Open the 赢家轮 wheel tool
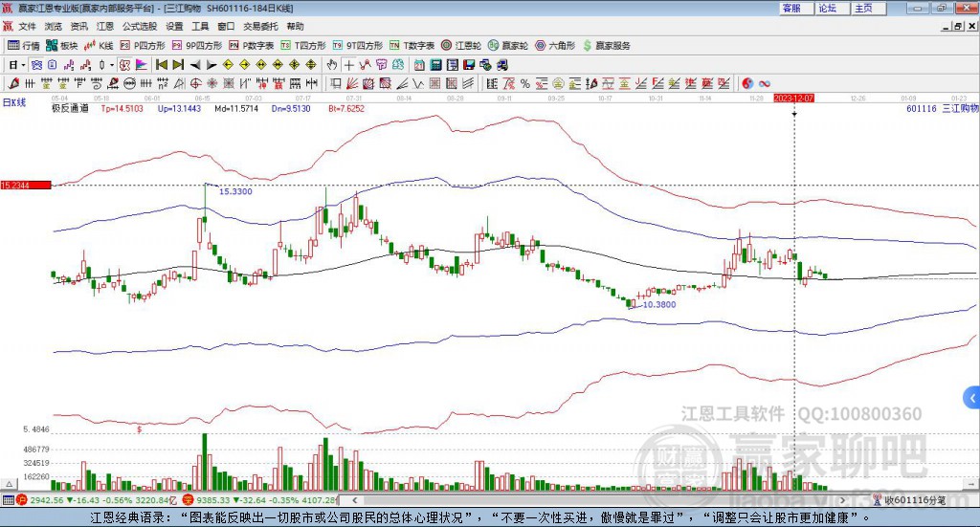The image size is (980, 527). (508, 46)
